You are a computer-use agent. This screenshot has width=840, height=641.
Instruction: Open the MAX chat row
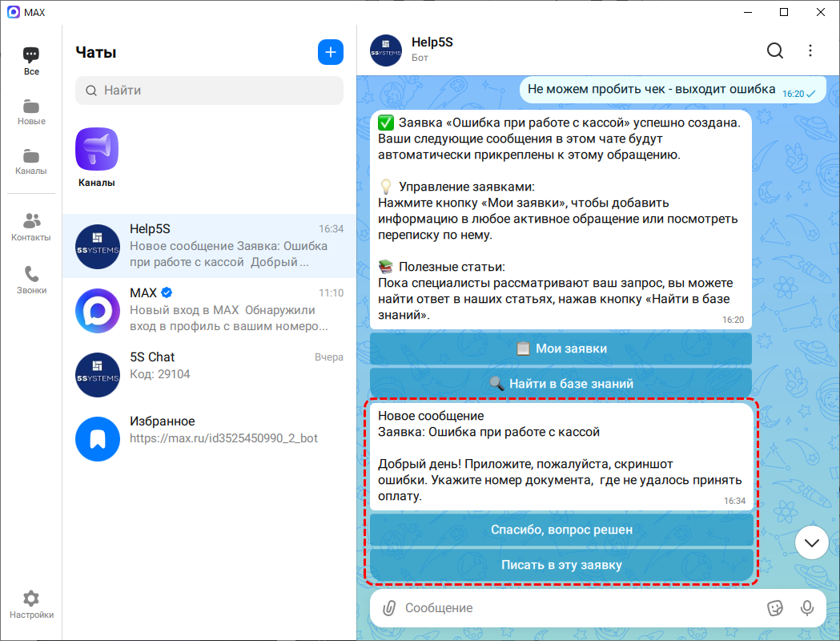click(210, 310)
